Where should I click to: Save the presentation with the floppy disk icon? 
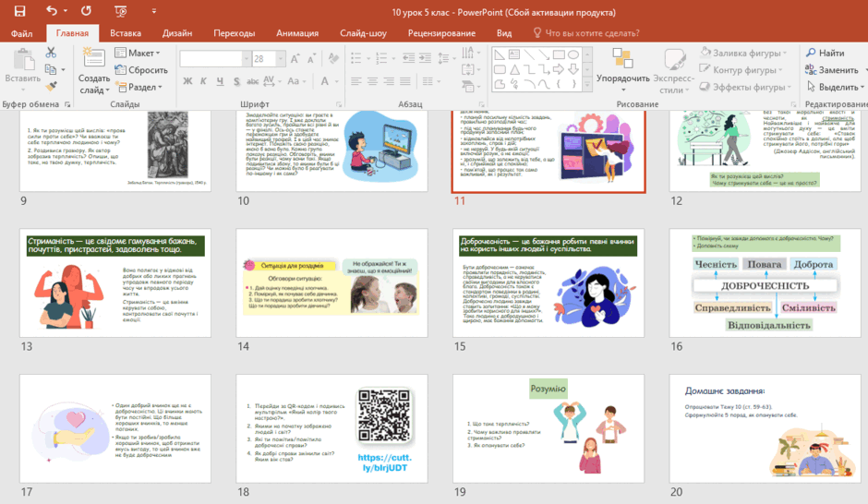point(20,11)
